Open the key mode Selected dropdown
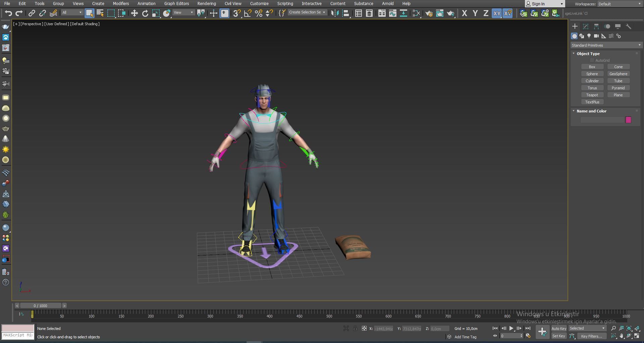The image size is (644, 343). point(587,329)
